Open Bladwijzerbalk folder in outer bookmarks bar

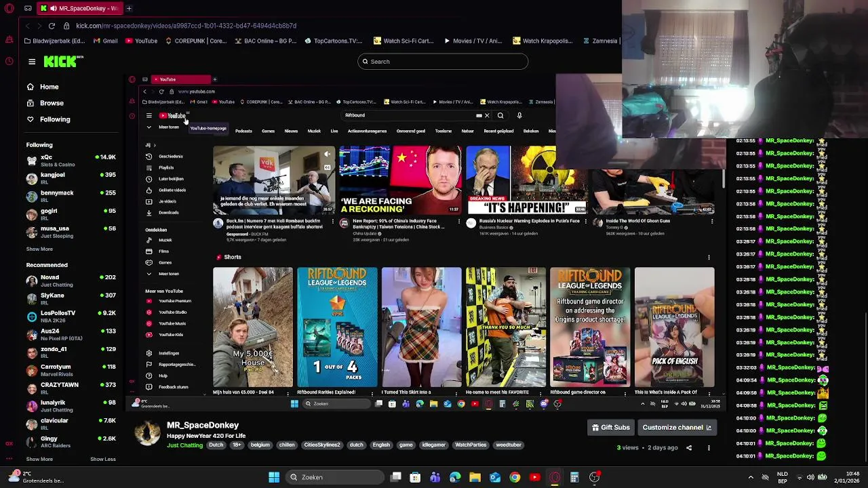click(54, 41)
